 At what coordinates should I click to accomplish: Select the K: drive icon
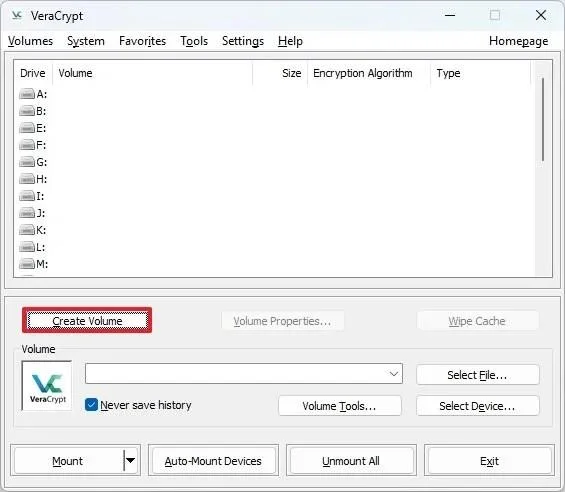27,230
